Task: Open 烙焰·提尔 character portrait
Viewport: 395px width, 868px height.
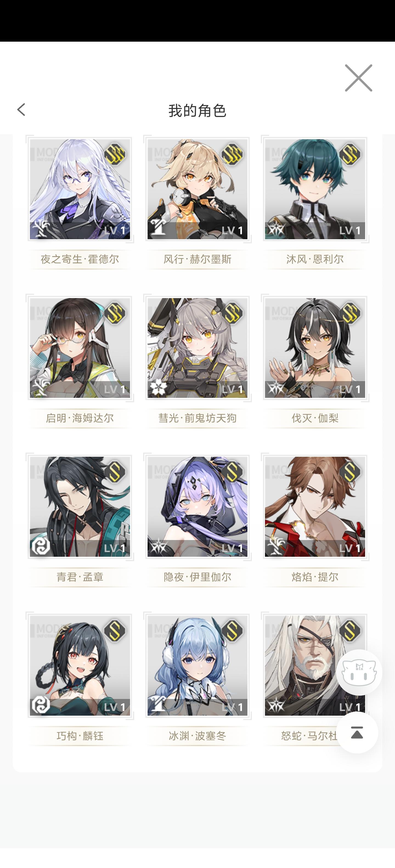Action: click(315, 507)
